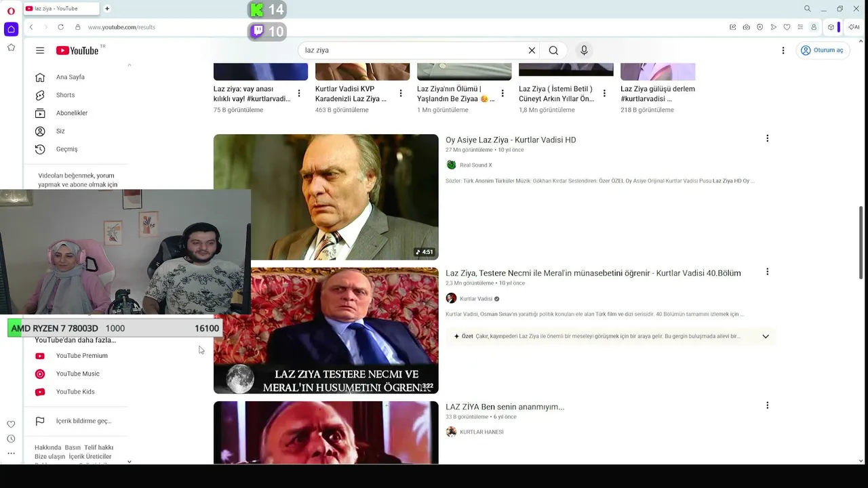Open 'Laz Ziya, Testere Necmi ile Meral'in' video title

click(x=593, y=273)
